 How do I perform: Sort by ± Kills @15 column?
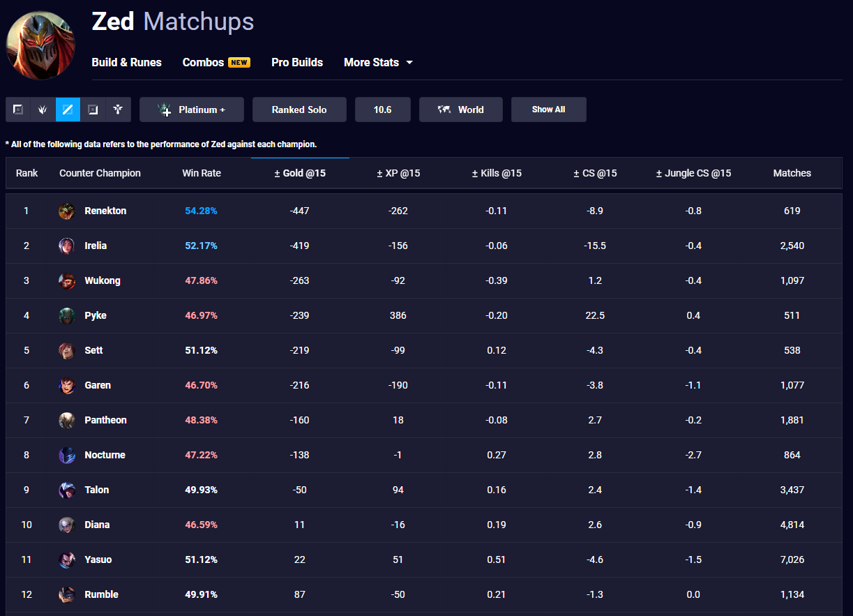497,173
